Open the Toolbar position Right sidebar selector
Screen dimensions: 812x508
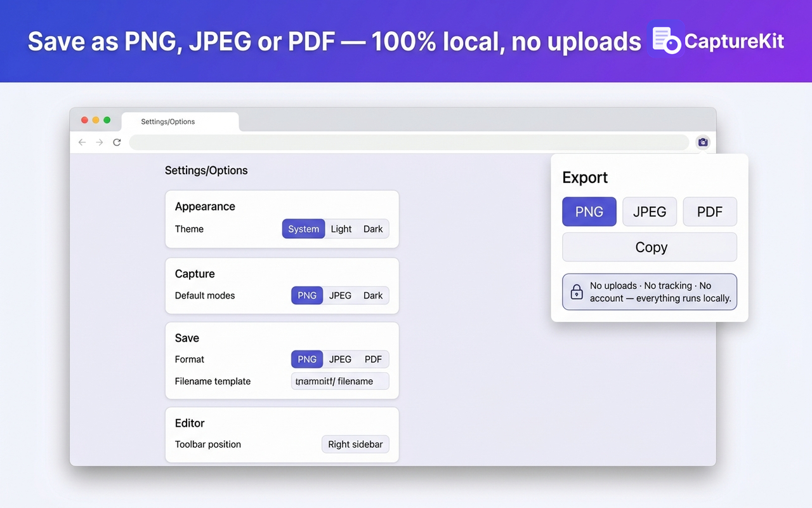355,444
